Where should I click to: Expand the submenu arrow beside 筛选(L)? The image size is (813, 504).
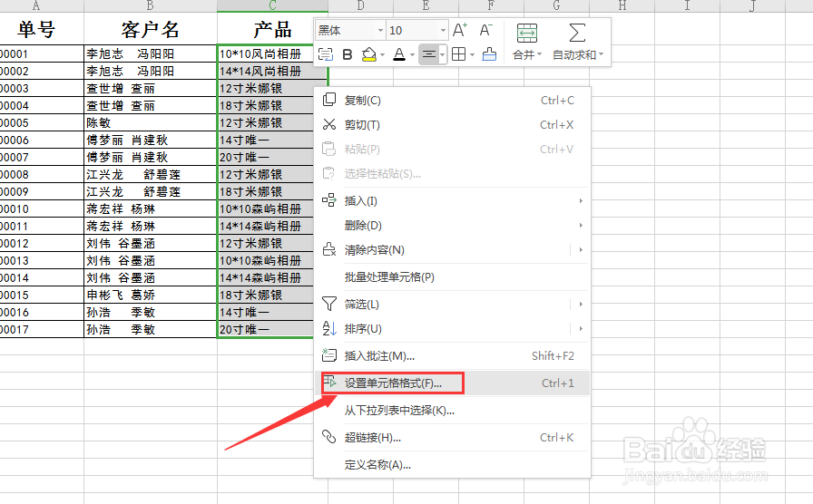581,304
